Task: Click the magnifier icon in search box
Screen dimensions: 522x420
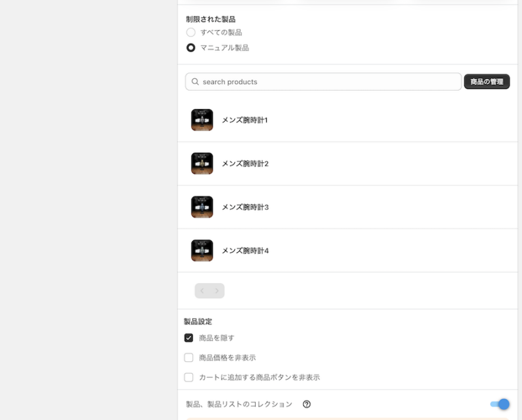Action: pyautogui.click(x=195, y=82)
